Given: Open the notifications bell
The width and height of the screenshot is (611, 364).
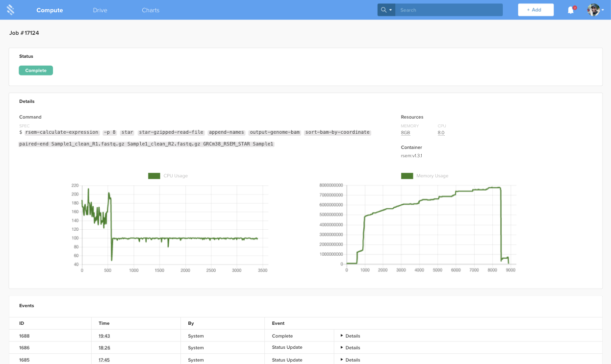Looking at the screenshot, I should pos(571,10).
